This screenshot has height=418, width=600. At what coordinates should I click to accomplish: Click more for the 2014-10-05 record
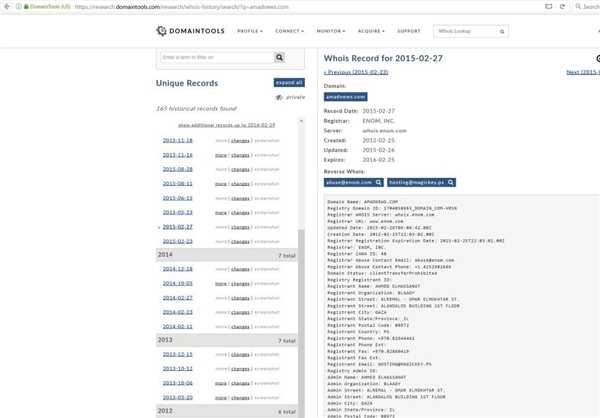point(221,284)
